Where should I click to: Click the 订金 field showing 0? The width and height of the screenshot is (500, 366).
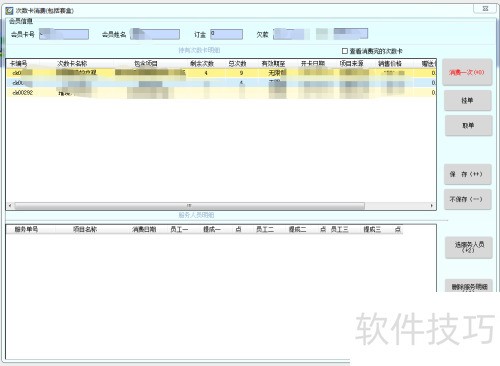[x=226, y=34]
